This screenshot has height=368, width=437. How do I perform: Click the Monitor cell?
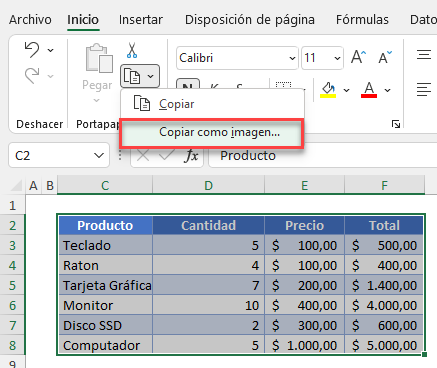click(105, 305)
